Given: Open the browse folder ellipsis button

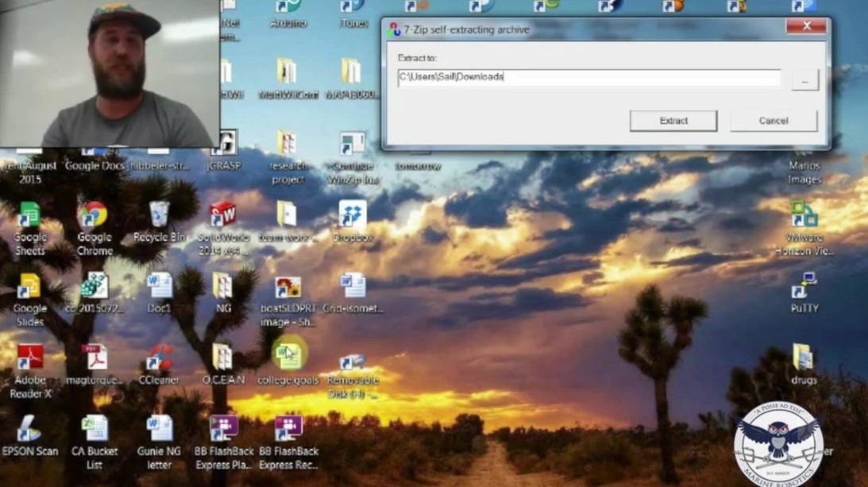Looking at the screenshot, I should coord(804,80).
